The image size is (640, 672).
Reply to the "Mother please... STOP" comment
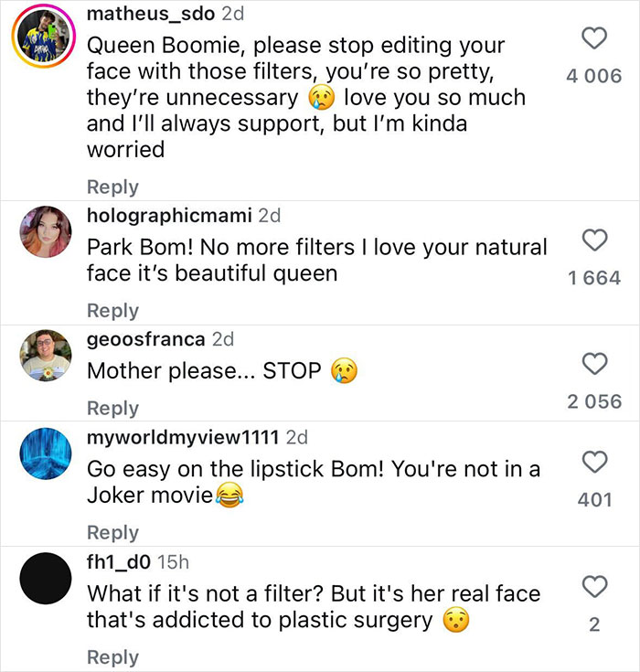point(112,409)
